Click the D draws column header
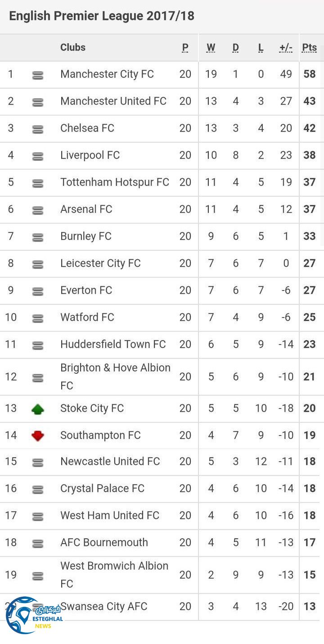The width and height of the screenshot is (324, 644). [235, 48]
